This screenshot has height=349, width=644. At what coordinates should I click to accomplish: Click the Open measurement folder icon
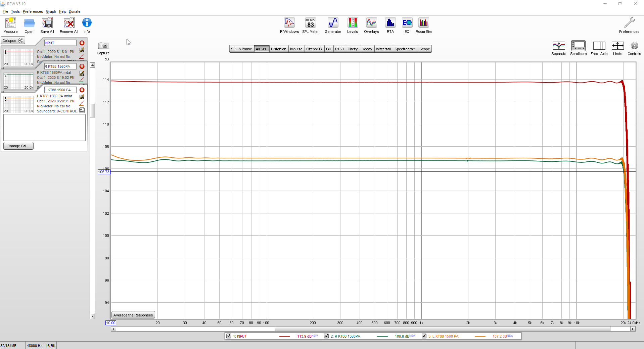click(x=29, y=26)
